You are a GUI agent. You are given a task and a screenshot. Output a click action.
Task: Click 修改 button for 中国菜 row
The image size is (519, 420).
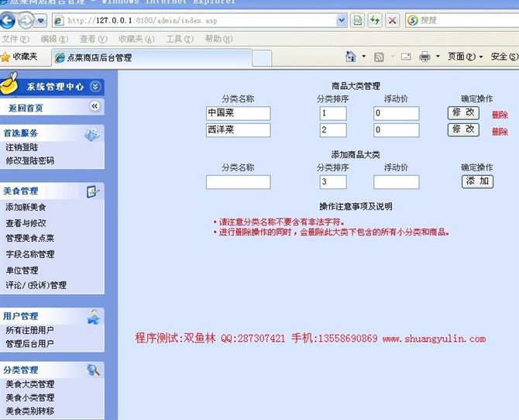click(464, 113)
